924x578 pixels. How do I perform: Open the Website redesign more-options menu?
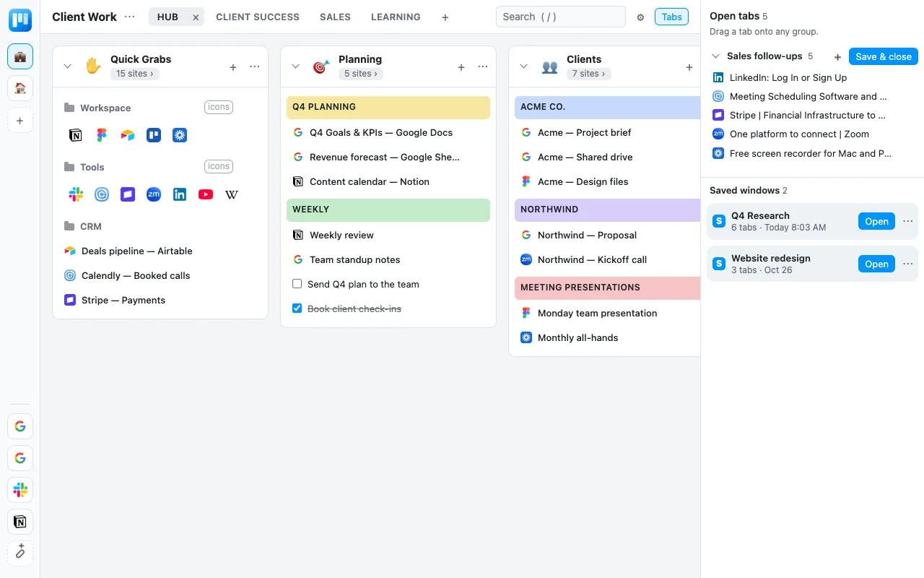(908, 264)
